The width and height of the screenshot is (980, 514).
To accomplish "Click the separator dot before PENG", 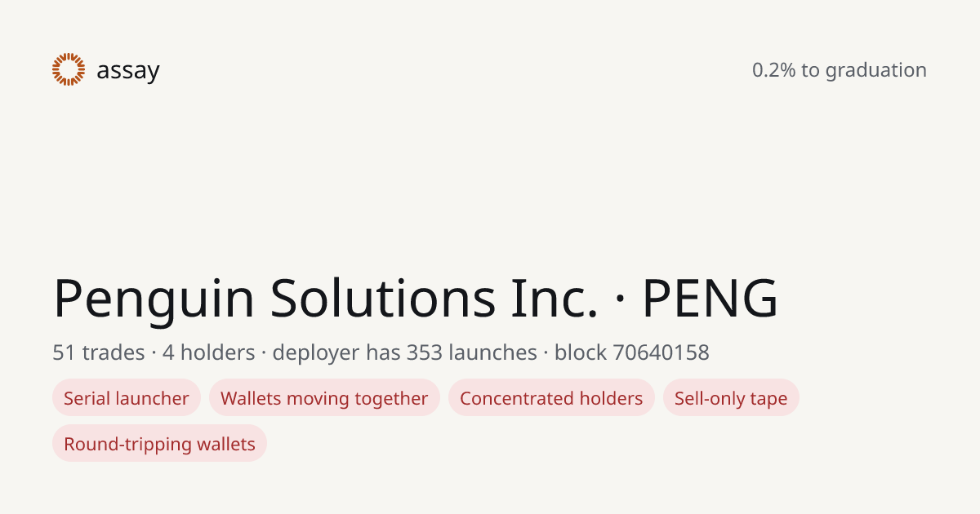I will (620, 300).
